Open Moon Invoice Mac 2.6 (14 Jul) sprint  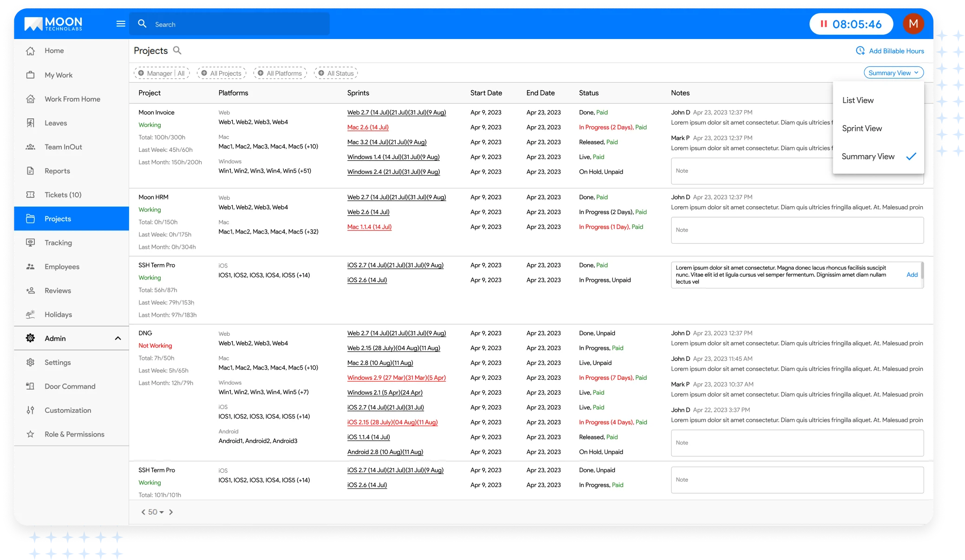tap(368, 127)
